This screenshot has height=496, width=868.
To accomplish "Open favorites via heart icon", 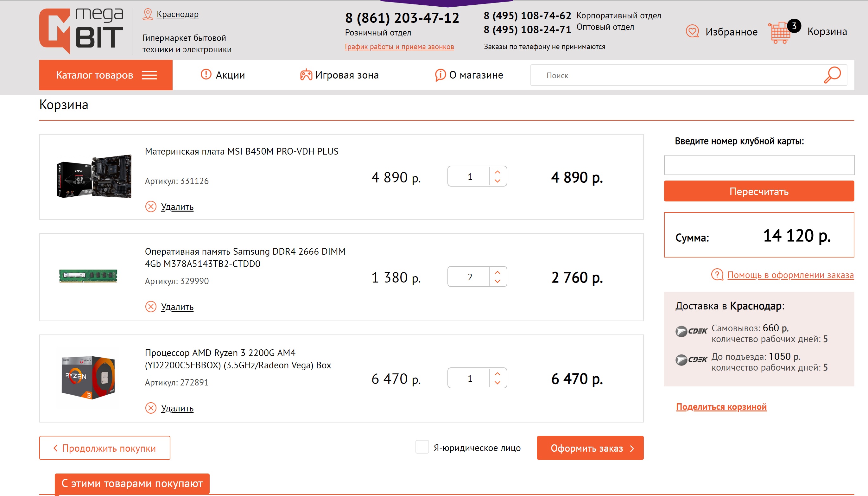I will click(692, 32).
